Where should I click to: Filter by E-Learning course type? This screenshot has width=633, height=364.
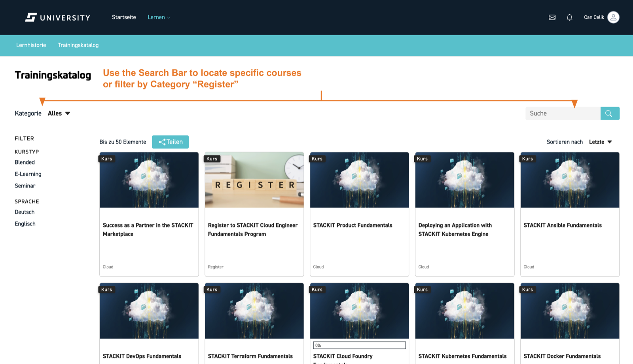(x=28, y=174)
